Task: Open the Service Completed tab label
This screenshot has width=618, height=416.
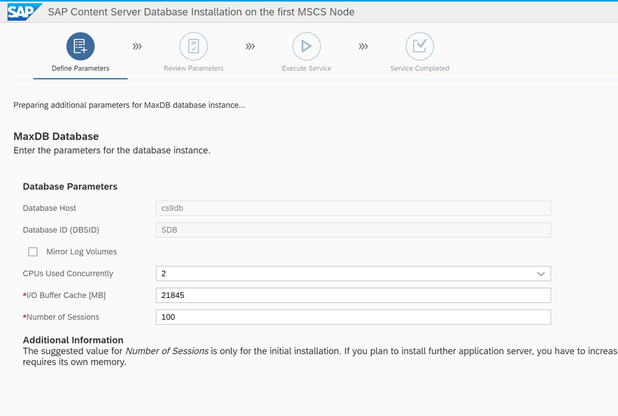Action: (x=420, y=68)
